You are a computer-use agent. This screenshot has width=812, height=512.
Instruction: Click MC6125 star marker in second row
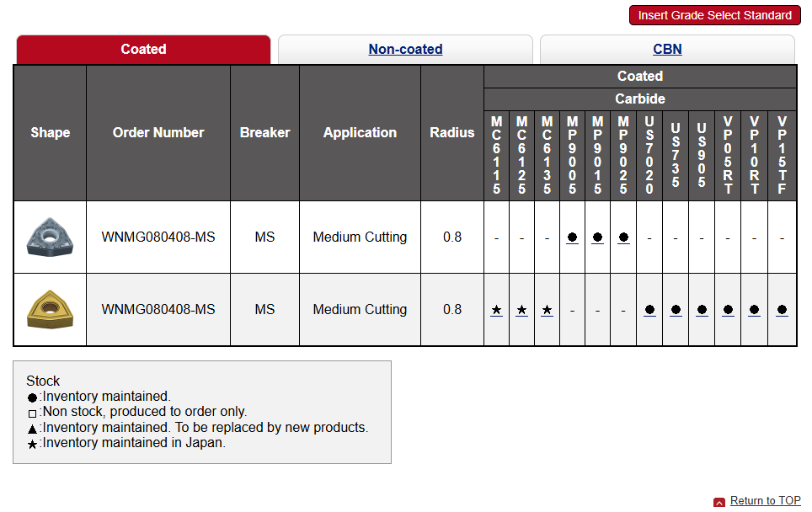pos(521,310)
